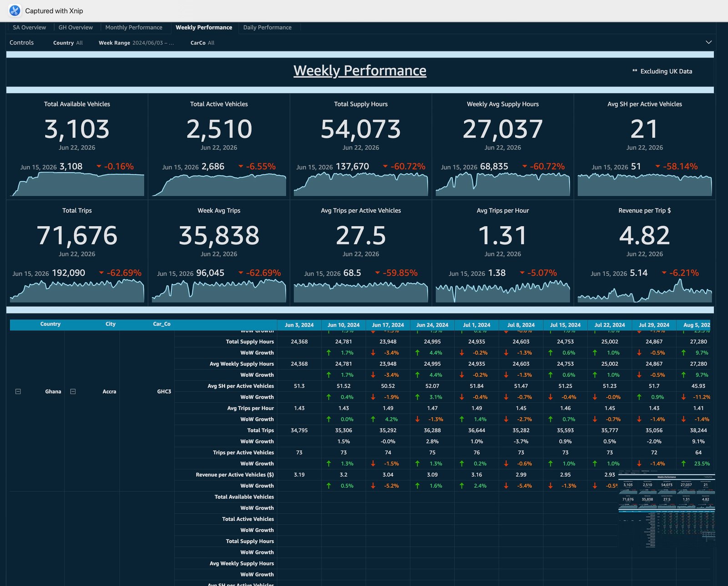
Task: Click green up arrow beside 3.1%
Action: coord(417,397)
